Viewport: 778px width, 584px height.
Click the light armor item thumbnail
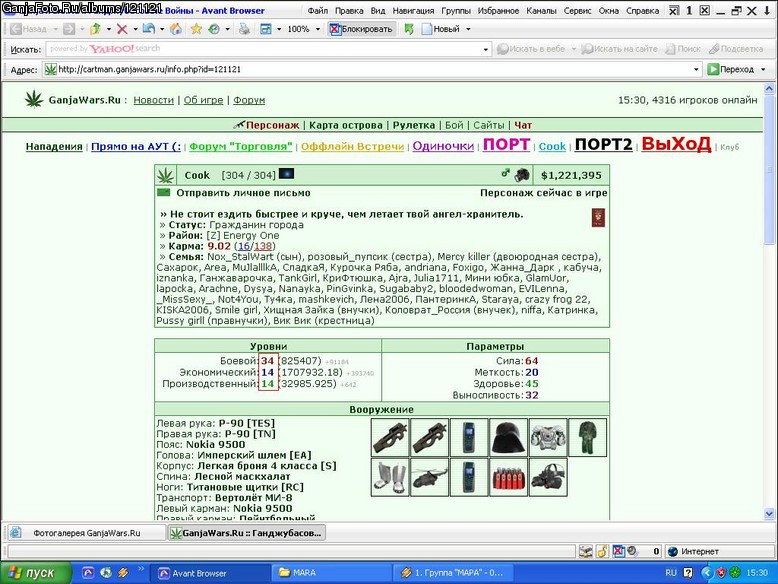548,437
